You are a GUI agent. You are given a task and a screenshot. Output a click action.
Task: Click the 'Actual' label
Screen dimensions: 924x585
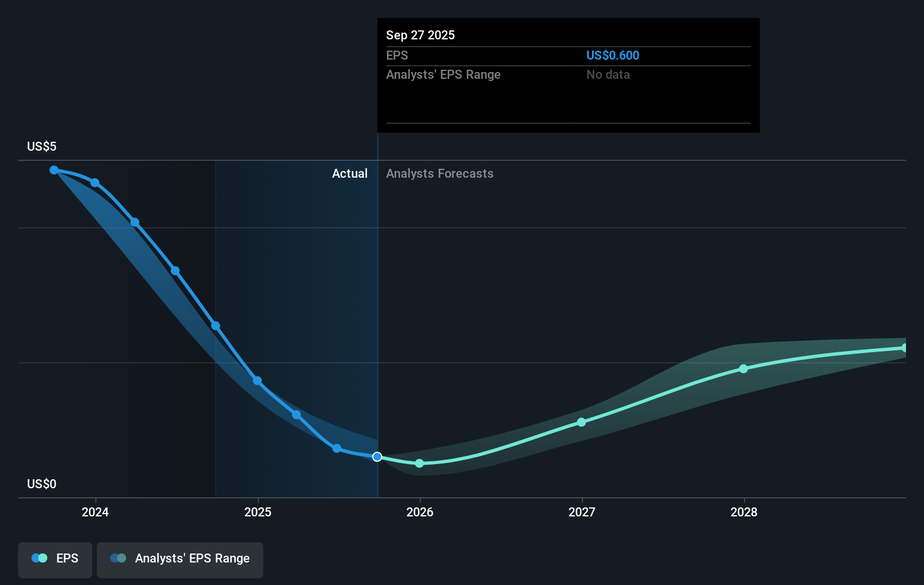pyautogui.click(x=349, y=173)
